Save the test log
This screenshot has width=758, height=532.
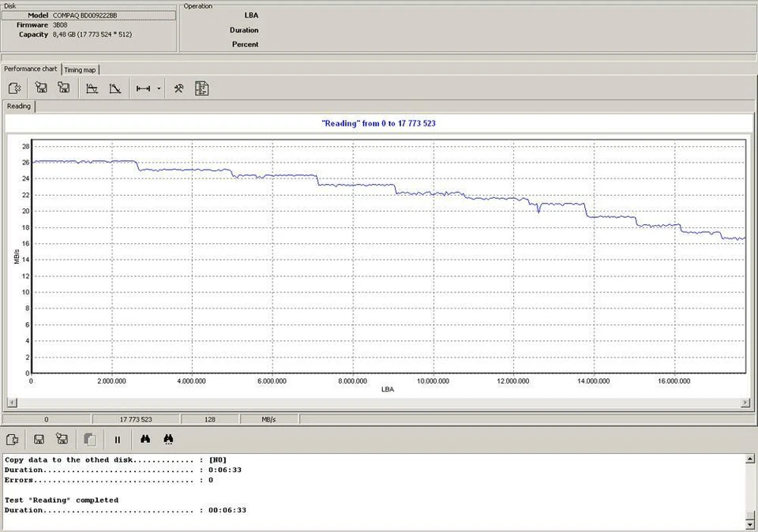coord(38,439)
